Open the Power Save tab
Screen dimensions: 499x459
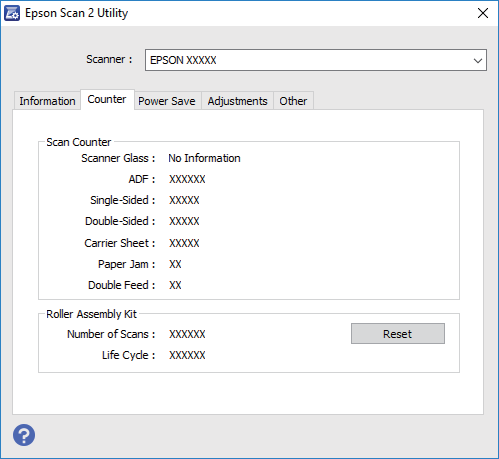coord(167,101)
